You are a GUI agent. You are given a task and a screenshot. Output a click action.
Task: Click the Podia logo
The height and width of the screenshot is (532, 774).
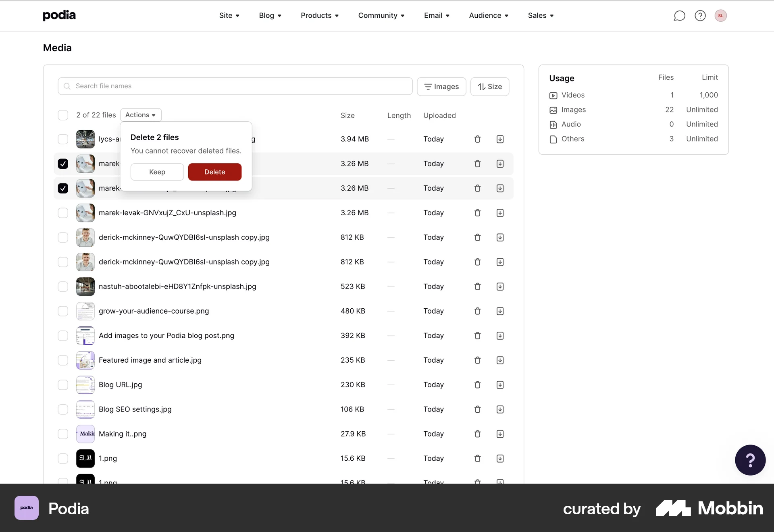59,15
